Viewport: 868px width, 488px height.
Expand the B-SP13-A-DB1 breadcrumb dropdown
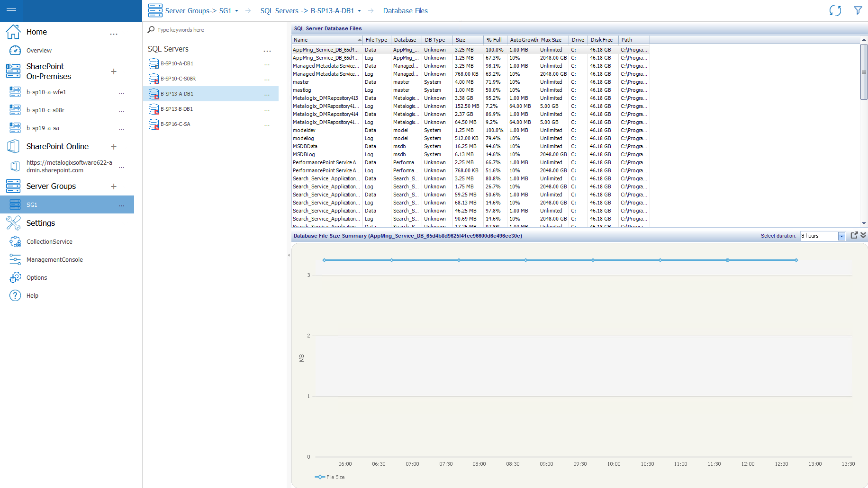point(359,10)
